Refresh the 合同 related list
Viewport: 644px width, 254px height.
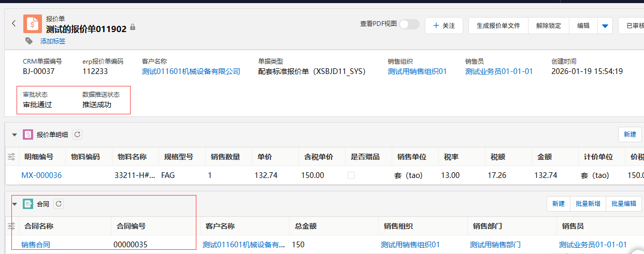point(59,204)
